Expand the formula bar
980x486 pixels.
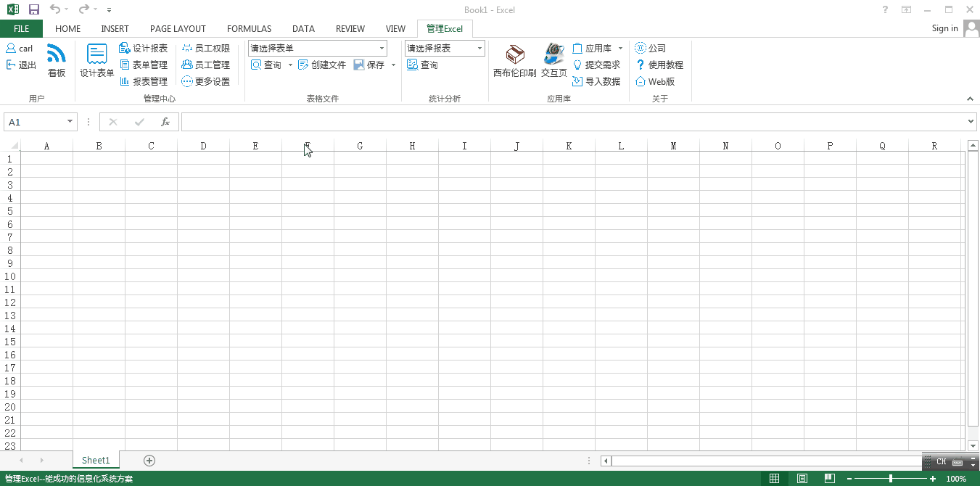(x=971, y=122)
